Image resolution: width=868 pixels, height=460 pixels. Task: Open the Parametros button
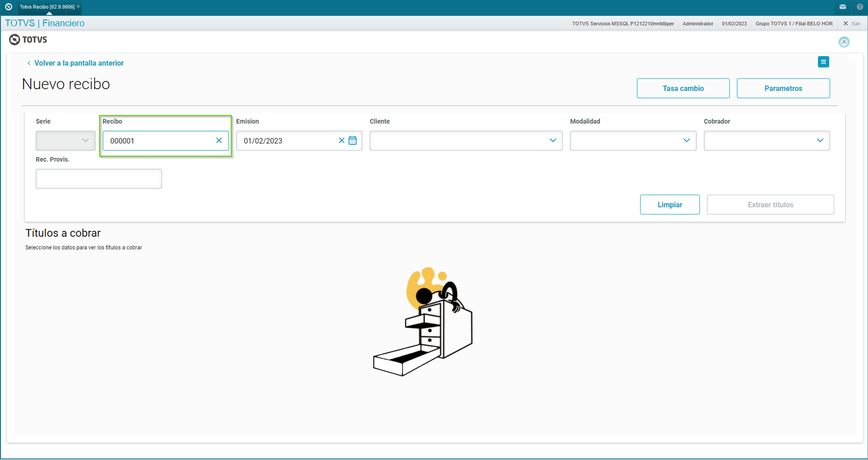click(784, 89)
